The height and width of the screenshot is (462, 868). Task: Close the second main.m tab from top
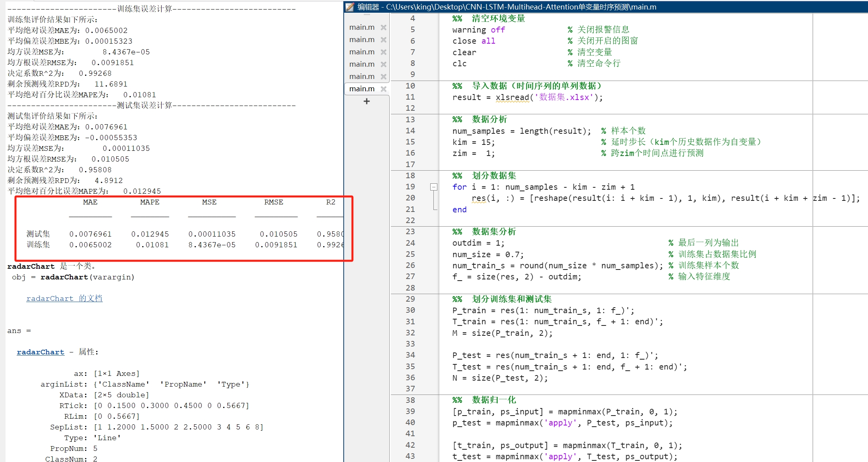pyautogui.click(x=383, y=40)
